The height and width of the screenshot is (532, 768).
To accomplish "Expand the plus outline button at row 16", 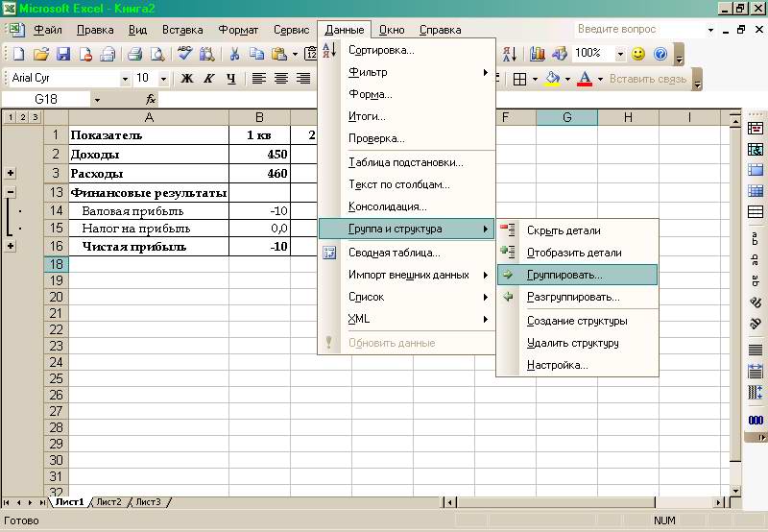I will click(x=11, y=246).
